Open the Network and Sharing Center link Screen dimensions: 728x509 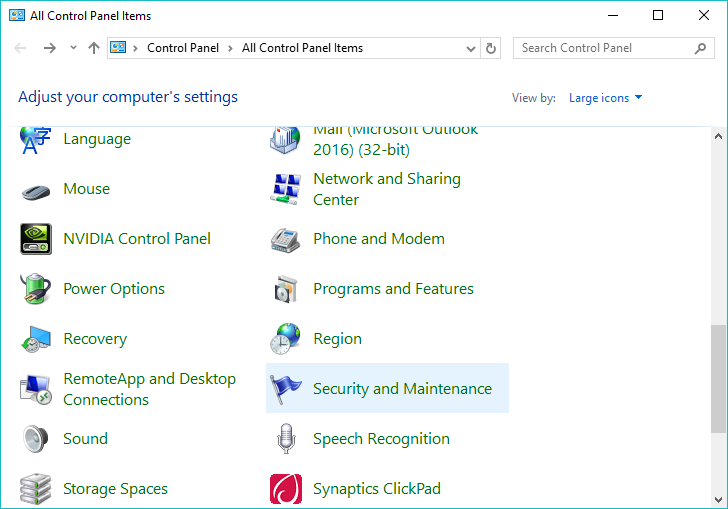click(386, 189)
